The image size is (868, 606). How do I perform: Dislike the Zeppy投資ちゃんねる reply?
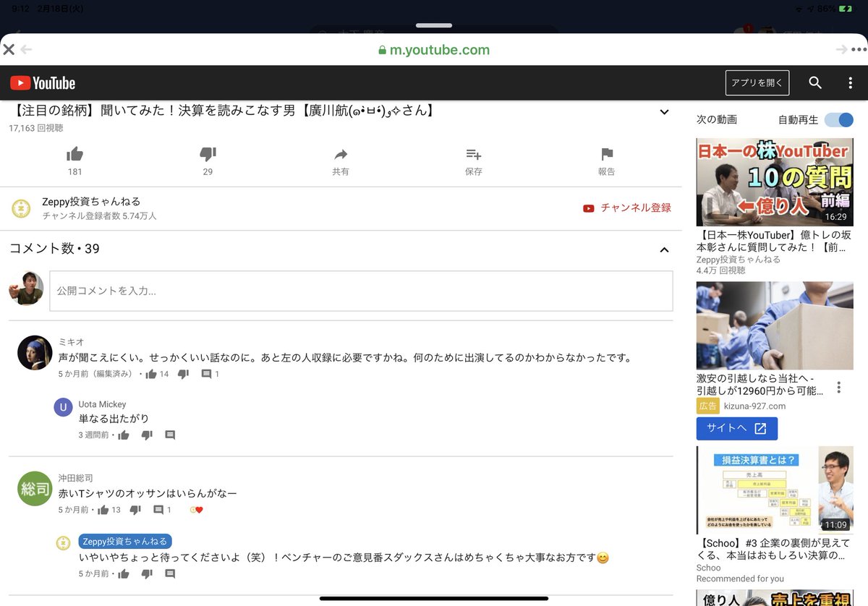pos(147,573)
